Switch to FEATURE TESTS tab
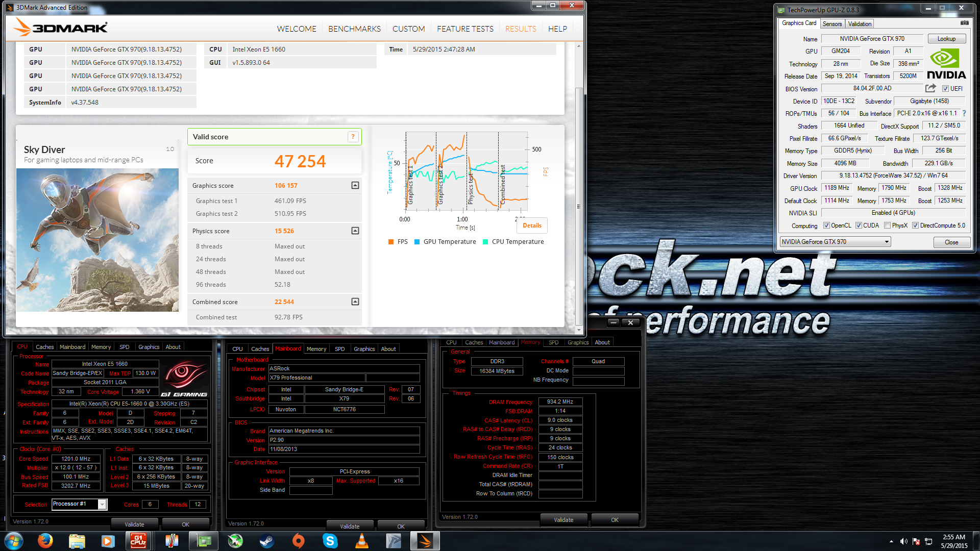This screenshot has height=551, width=980. coord(465,29)
